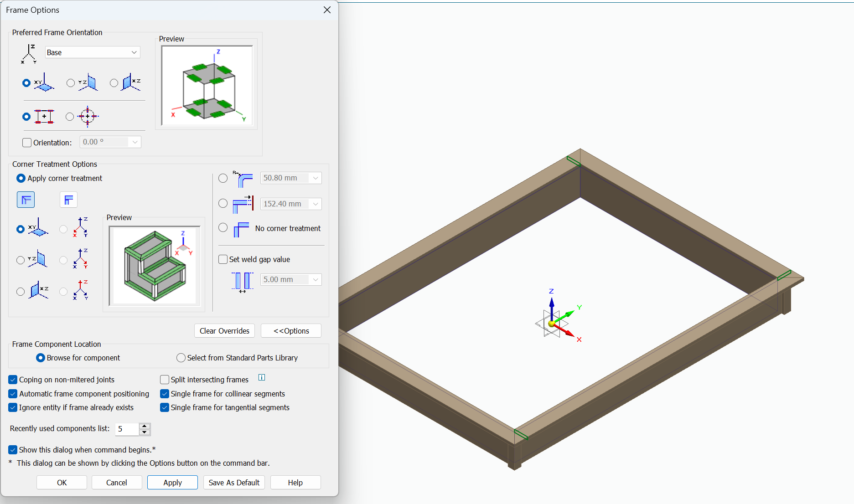854x504 pixels.
Task: Click the coordinate system triad in viewport
Action: pyautogui.click(x=553, y=324)
